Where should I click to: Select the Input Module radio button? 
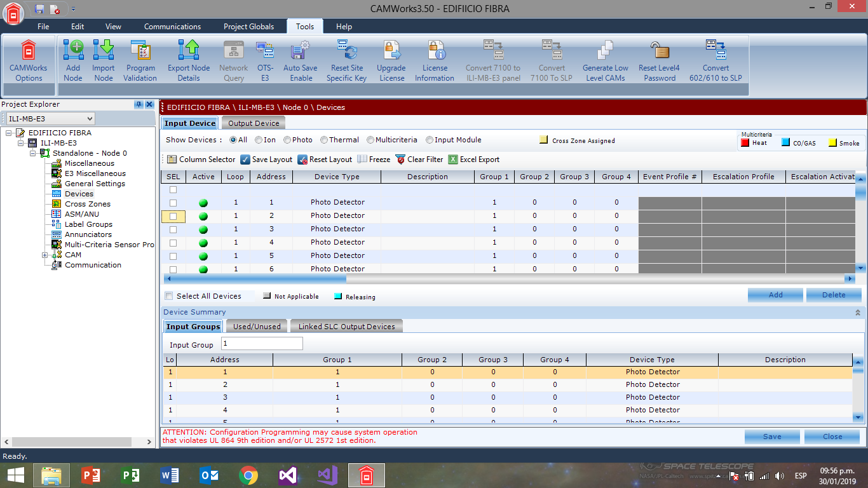click(x=430, y=140)
